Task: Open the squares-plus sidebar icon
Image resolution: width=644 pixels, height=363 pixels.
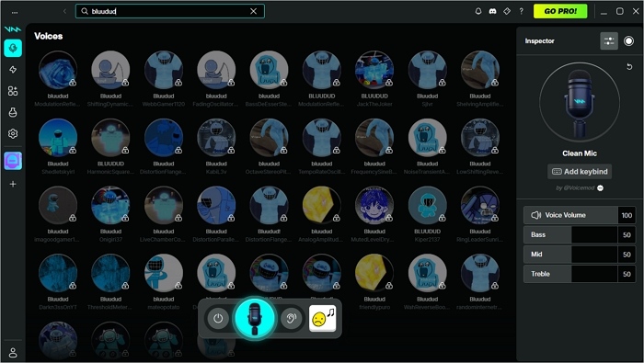Action: pos(13,91)
